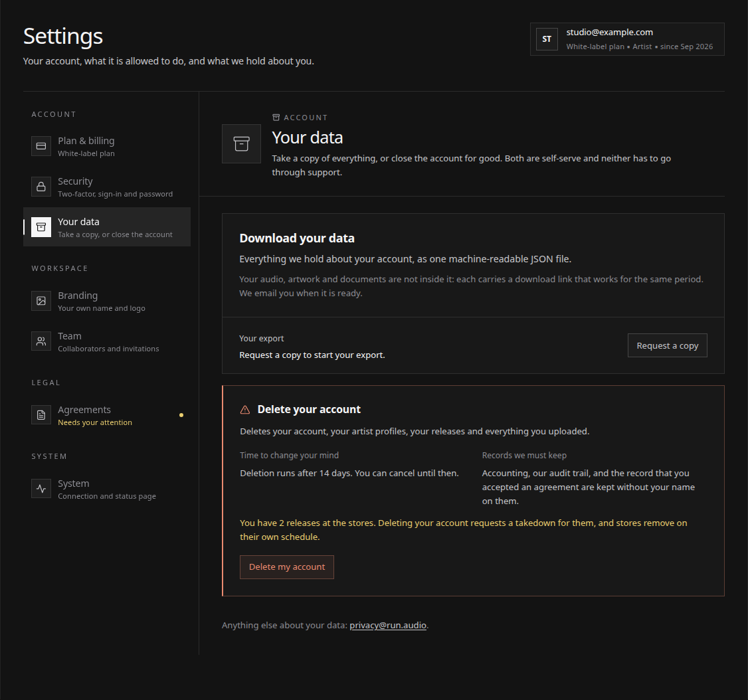Click the ST avatar badge

547,39
